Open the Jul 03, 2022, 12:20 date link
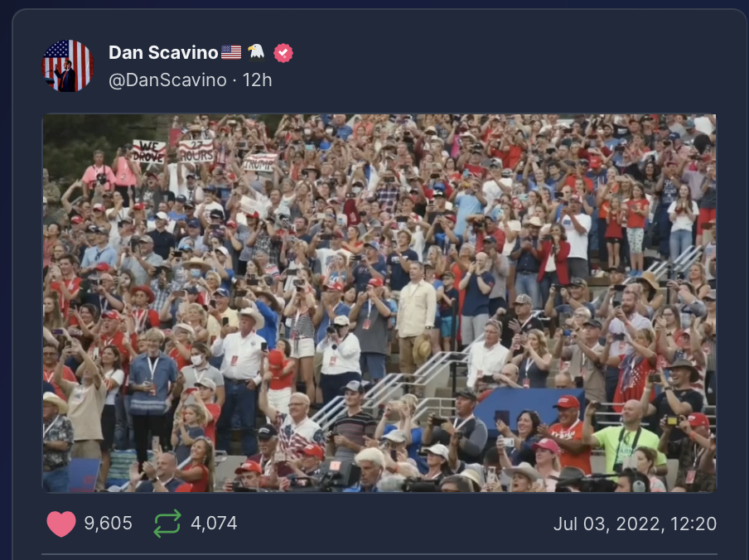This screenshot has width=749, height=560. click(x=635, y=524)
